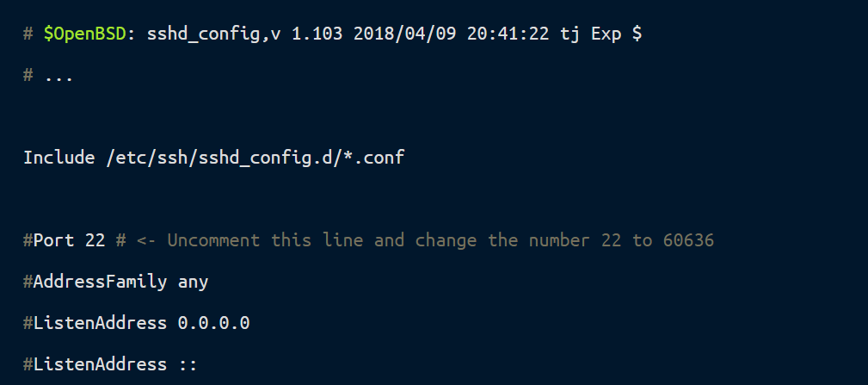This screenshot has width=868, height=385.
Task: Click the green $OpenBSD text
Action: pyautogui.click(x=84, y=35)
